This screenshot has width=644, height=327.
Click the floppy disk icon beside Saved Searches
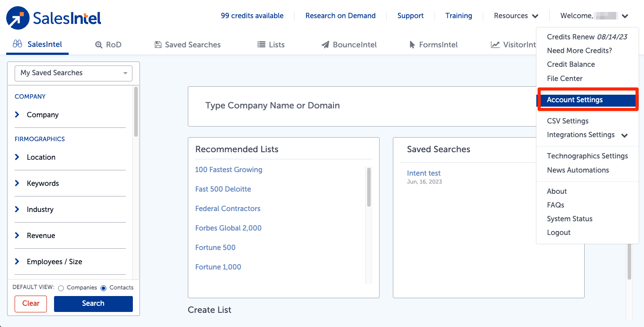click(x=158, y=45)
